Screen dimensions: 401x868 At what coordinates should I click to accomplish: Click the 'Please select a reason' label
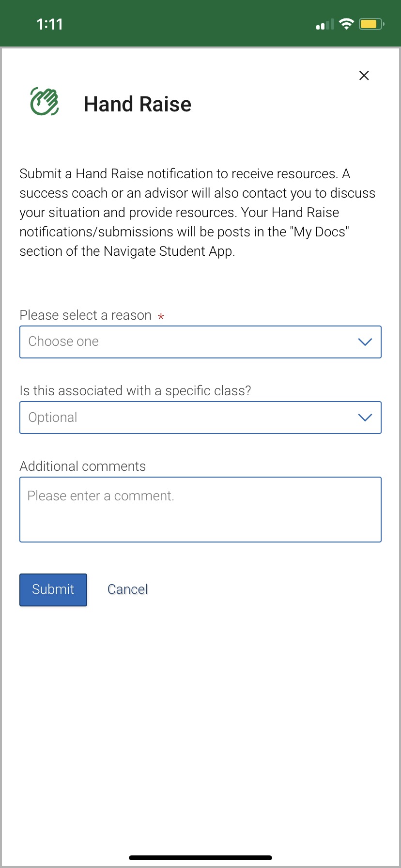tap(86, 315)
